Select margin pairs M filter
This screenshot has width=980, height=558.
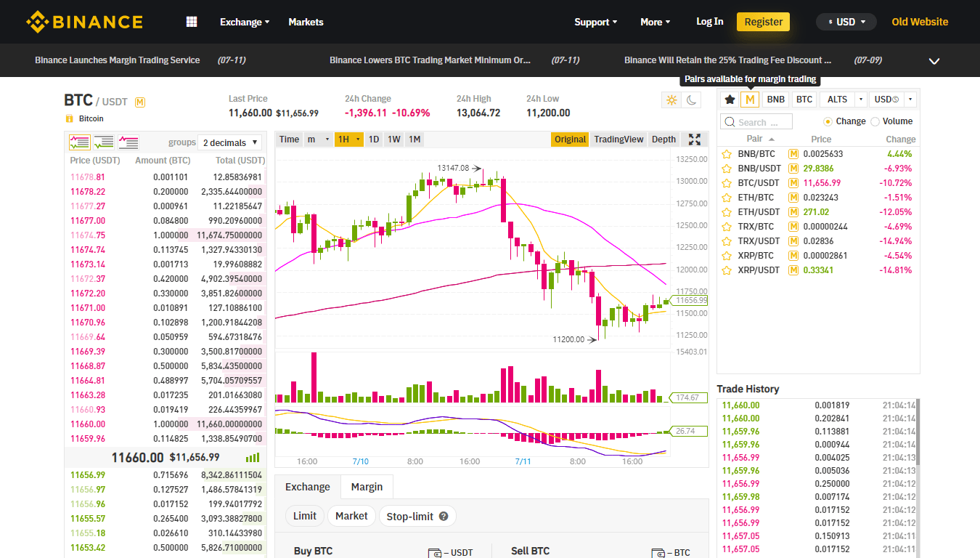click(750, 100)
